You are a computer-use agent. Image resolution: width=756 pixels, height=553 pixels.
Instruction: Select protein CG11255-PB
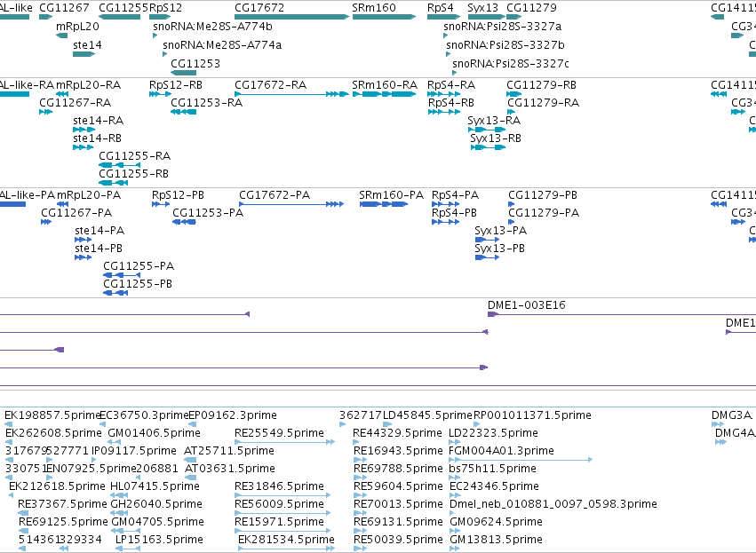pyautogui.click(x=138, y=284)
